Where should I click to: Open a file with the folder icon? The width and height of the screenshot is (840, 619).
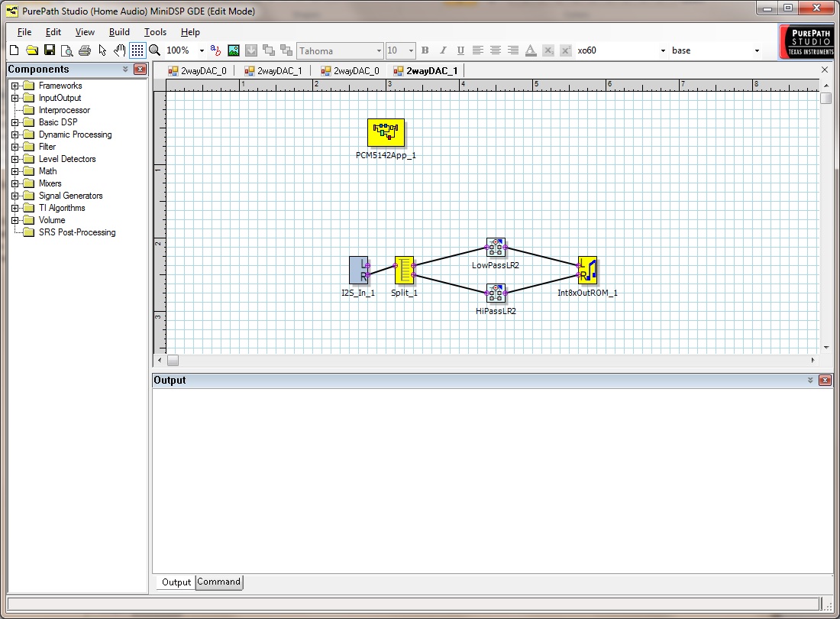[32, 50]
